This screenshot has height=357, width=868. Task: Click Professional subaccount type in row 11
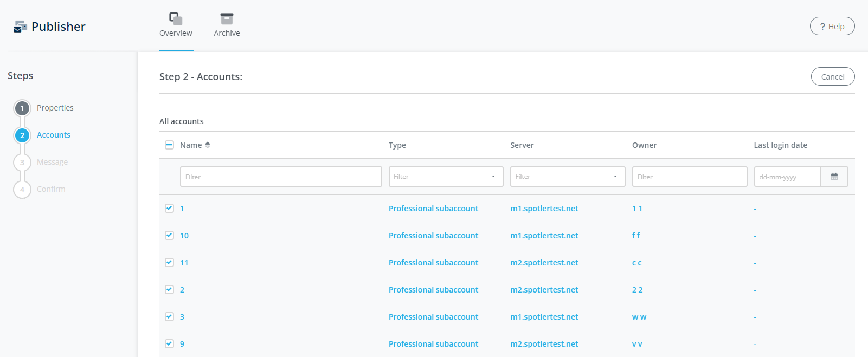tap(433, 263)
